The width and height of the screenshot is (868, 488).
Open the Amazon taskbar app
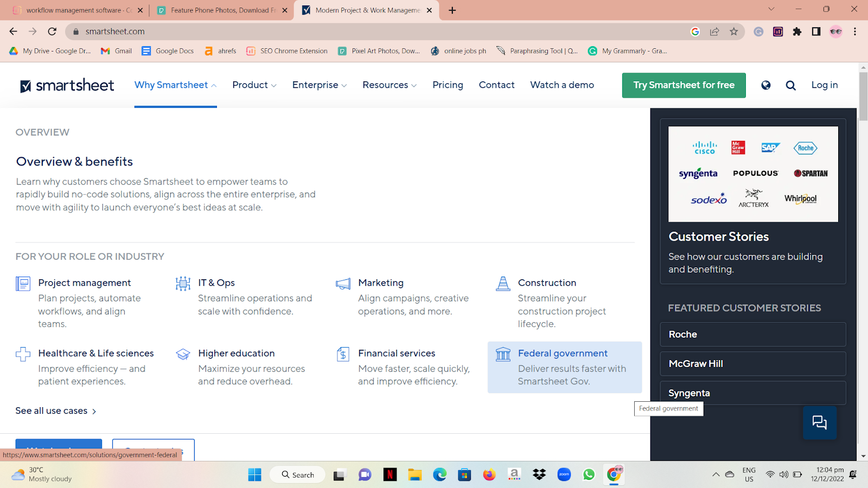click(x=514, y=475)
